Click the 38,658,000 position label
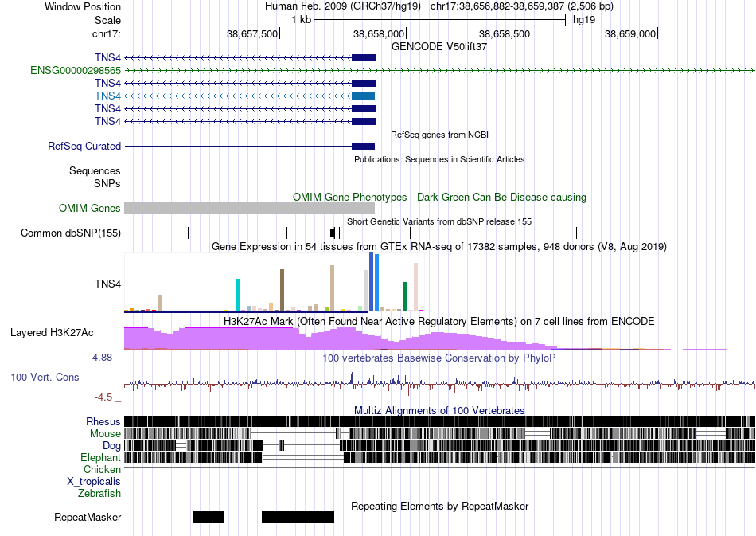The width and height of the screenshot is (756, 536). tap(379, 33)
